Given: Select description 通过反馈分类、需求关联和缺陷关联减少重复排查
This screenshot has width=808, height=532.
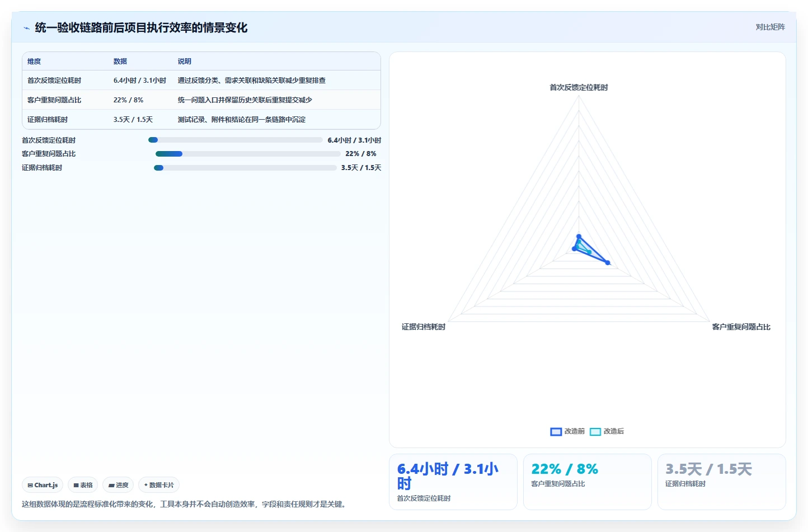Looking at the screenshot, I should pyautogui.click(x=252, y=81).
